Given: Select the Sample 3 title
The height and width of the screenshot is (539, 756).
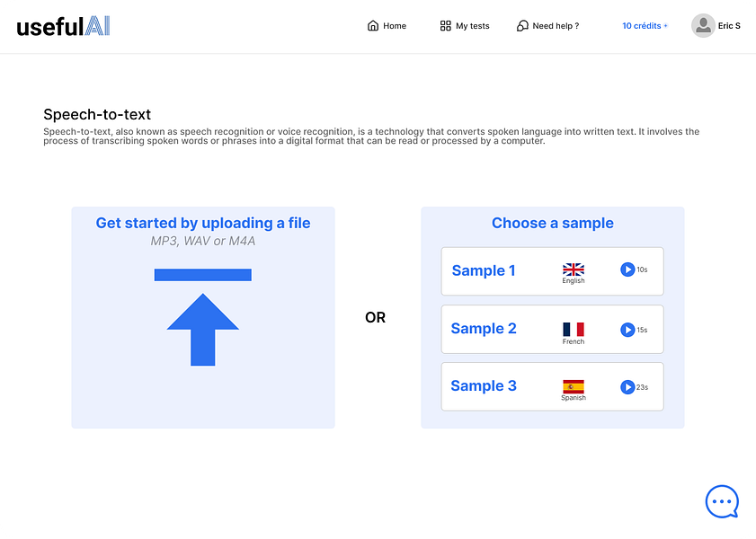Looking at the screenshot, I should tap(484, 385).
